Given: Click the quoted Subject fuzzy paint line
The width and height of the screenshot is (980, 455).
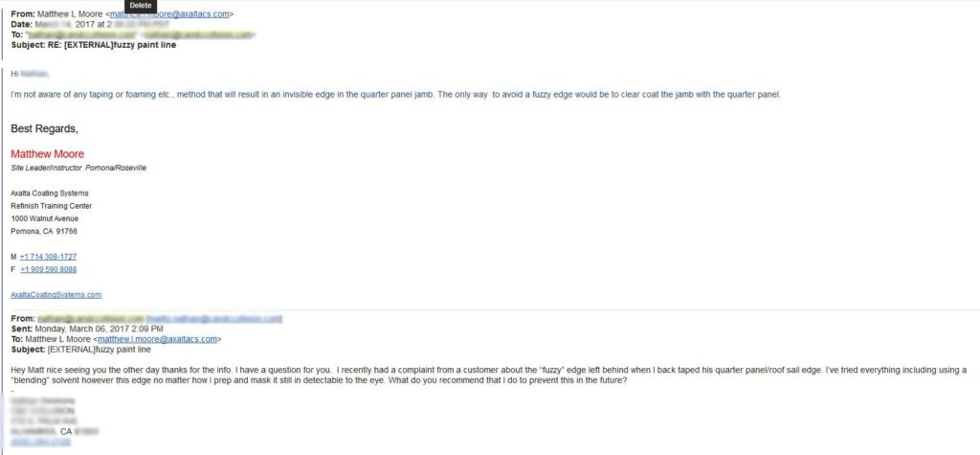Looking at the screenshot, I should pos(80,350).
